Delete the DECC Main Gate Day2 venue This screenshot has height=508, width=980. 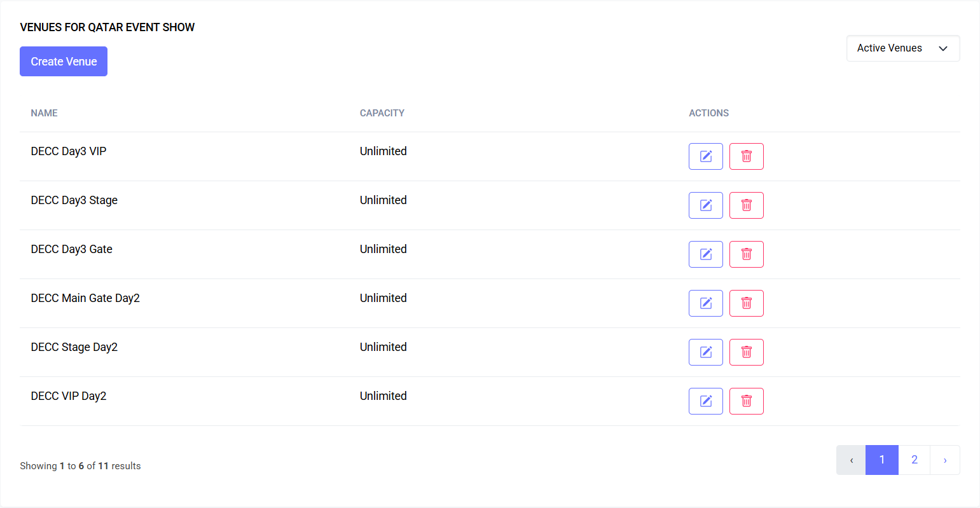point(746,303)
